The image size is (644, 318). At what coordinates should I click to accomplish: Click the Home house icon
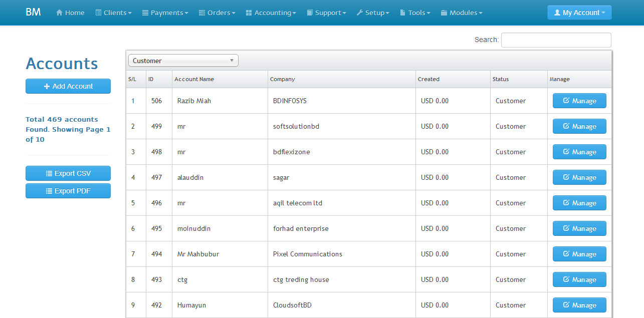coord(60,13)
